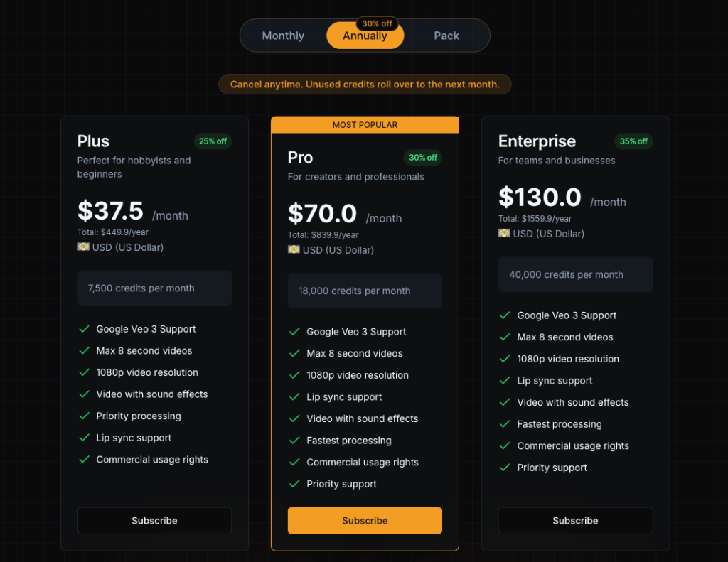The image size is (728, 562).
Task: Subscribe to the Enterprise plan
Action: (x=575, y=520)
